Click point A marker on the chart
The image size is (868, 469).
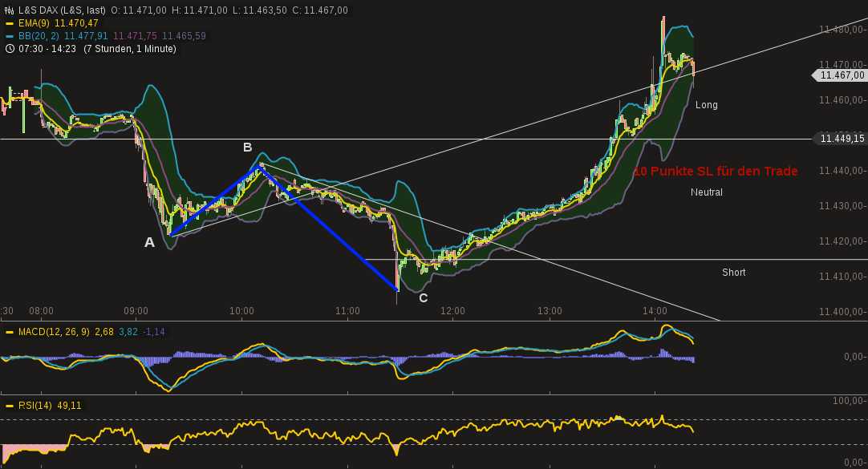click(x=149, y=242)
